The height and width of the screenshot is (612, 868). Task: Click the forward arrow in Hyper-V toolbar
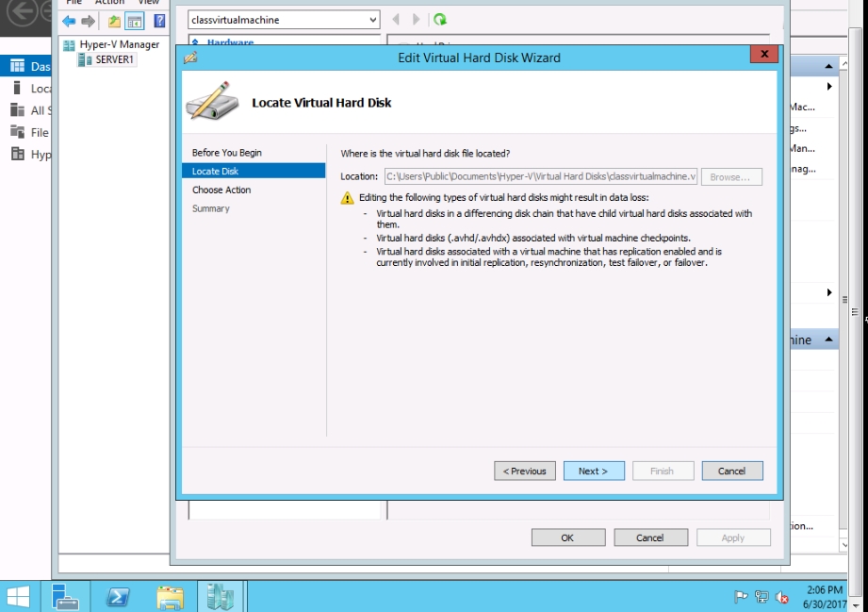coord(88,22)
